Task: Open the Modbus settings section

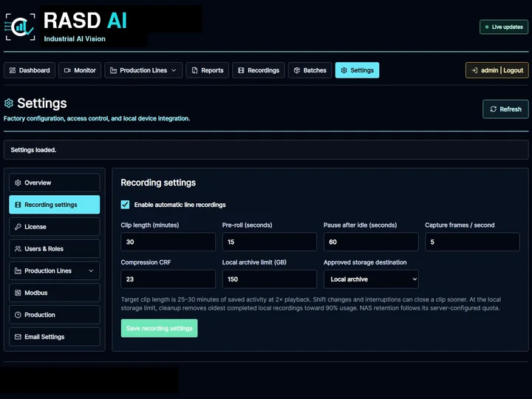Action: coord(54,293)
